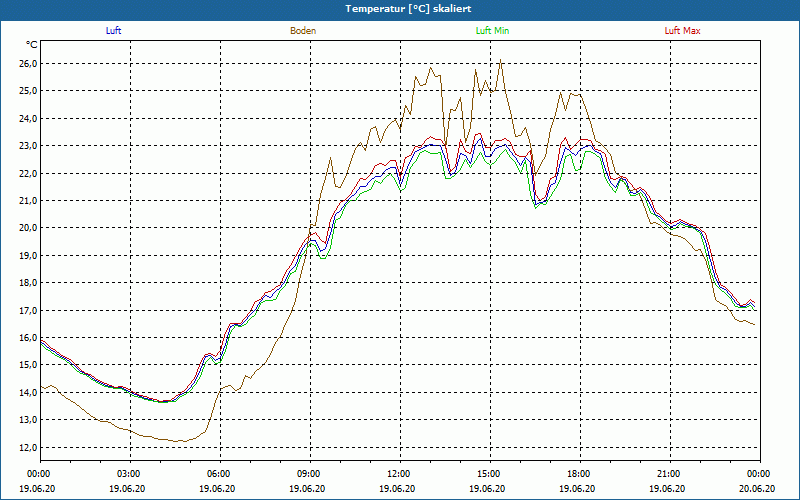Click the 17,0 y-axis value
This screenshot has width=800, height=500.
pyautogui.click(x=29, y=310)
